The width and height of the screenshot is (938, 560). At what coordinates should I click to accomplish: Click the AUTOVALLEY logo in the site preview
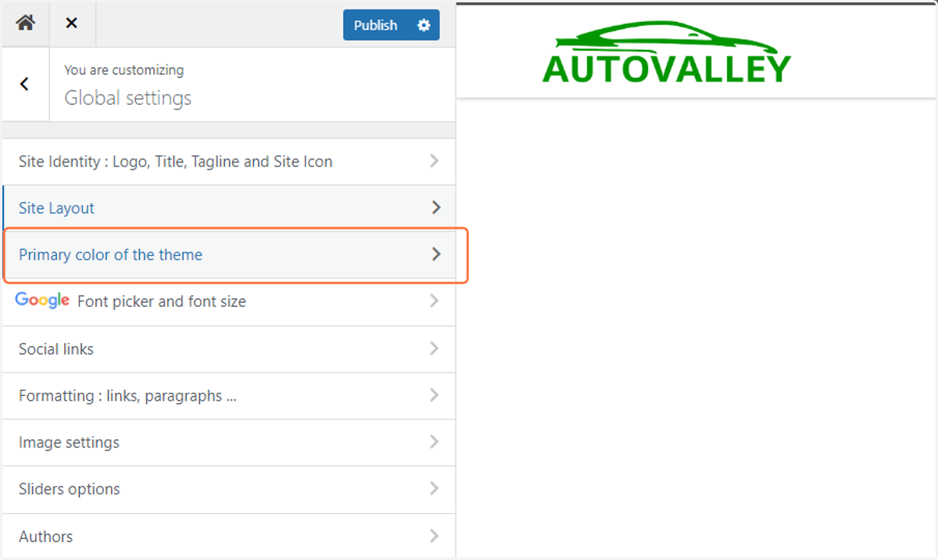coord(667,53)
